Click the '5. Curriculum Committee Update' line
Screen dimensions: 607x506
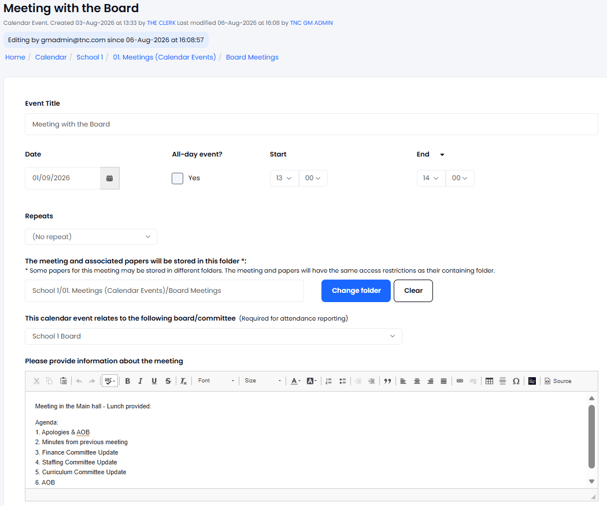point(81,472)
